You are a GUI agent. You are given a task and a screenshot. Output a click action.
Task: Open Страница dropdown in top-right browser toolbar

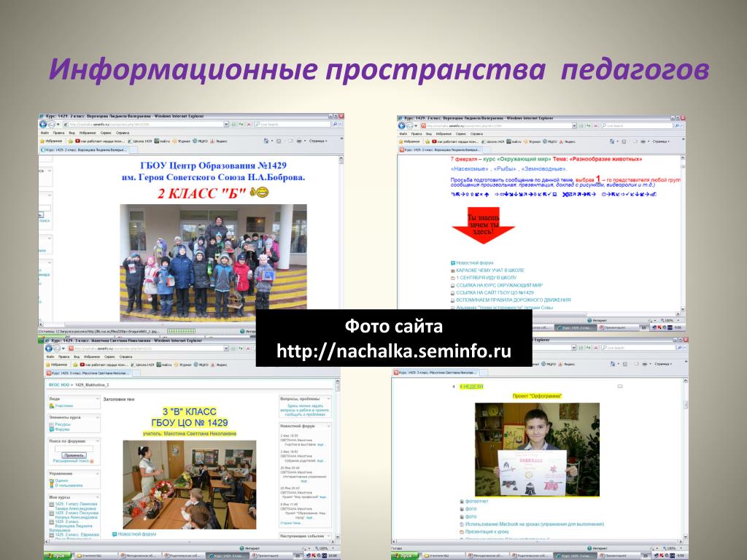pos(661,141)
